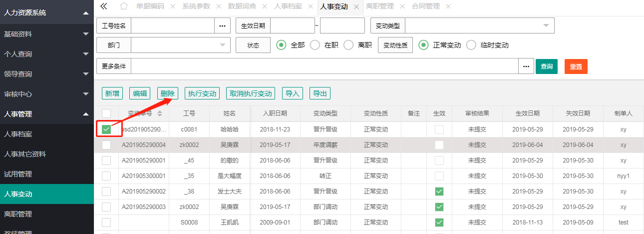Viewport: 644px width, 234px height.
Task: Select the 在职 status radio button
Action: (315, 45)
